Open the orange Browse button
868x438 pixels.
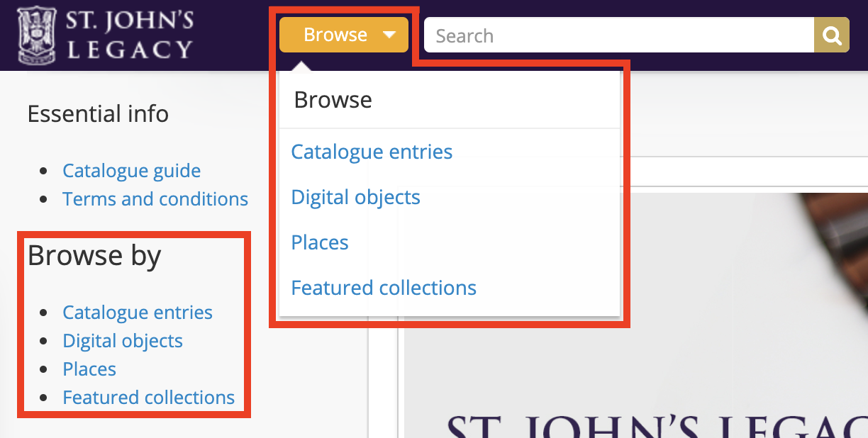(336, 34)
